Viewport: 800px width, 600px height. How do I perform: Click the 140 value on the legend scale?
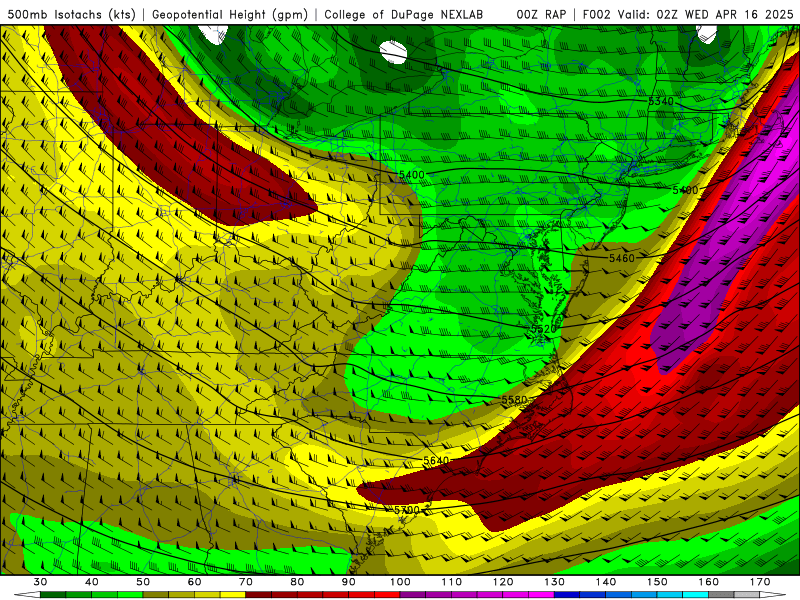click(606, 582)
